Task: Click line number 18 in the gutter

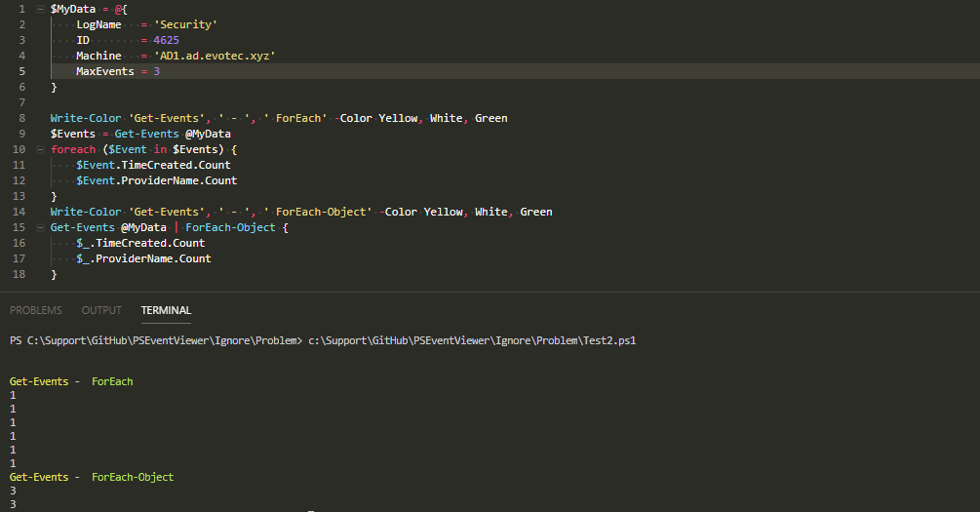Action: point(20,274)
